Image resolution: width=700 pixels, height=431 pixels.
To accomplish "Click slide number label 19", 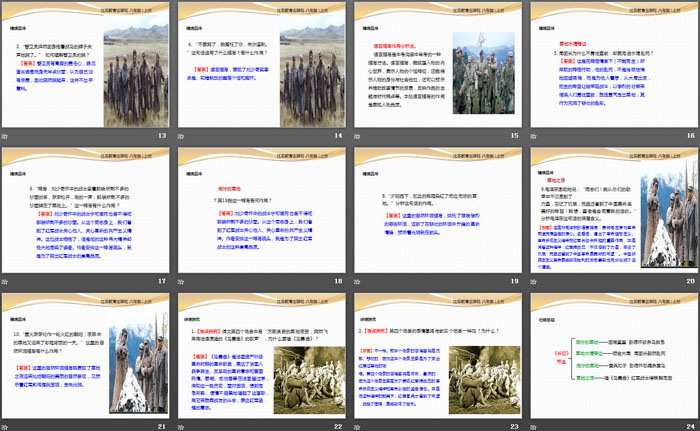I will [514, 281].
